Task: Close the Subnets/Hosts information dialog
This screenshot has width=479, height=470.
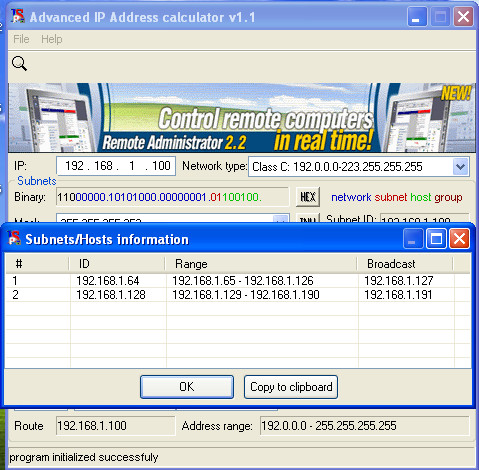Action: [x=459, y=239]
